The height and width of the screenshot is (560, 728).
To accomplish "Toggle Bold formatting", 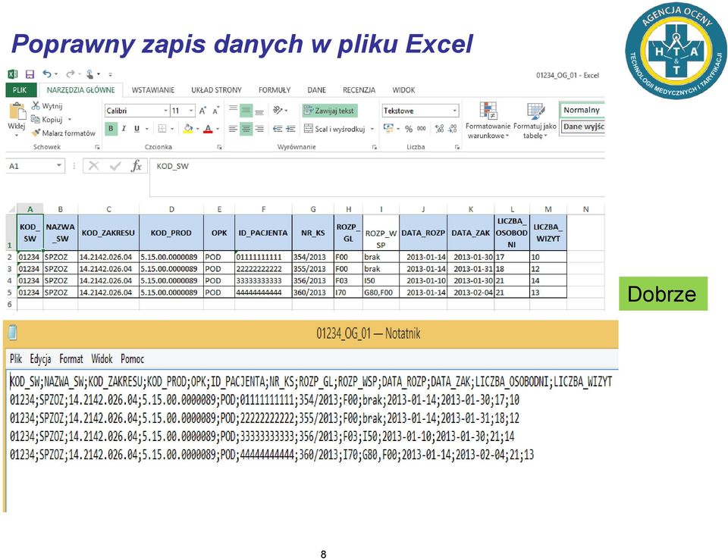I will 111,129.
